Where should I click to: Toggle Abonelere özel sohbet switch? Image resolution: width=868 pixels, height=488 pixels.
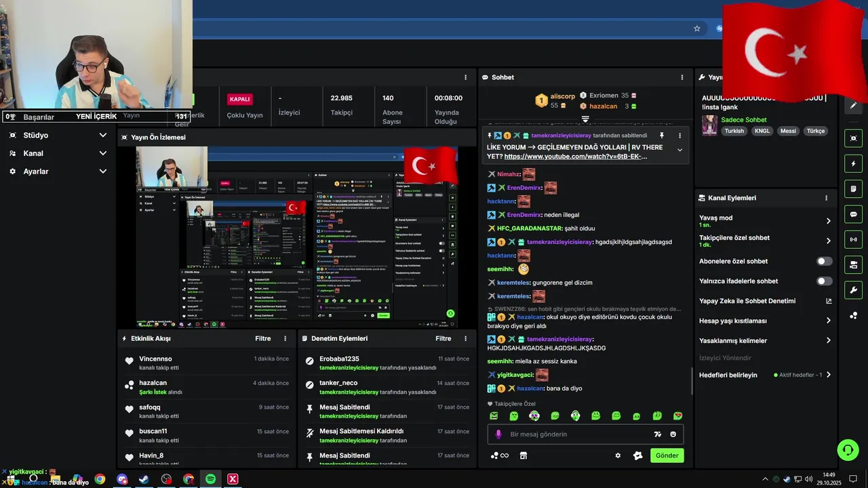point(825,261)
